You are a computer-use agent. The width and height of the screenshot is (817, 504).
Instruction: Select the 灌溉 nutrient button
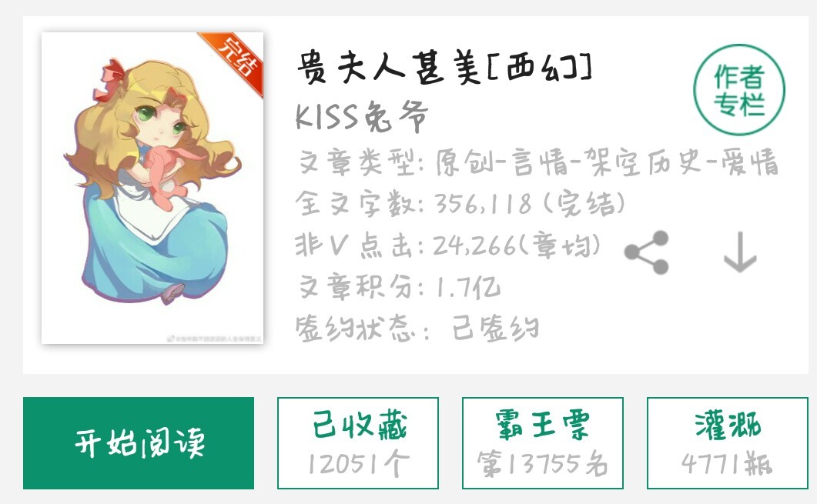point(728,443)
